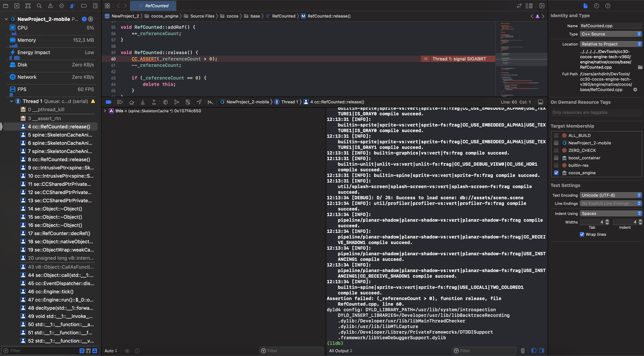The image size is (644, 356).
Task: Open the Find navigator magnifier icon
Action: [x=39, y=6]
